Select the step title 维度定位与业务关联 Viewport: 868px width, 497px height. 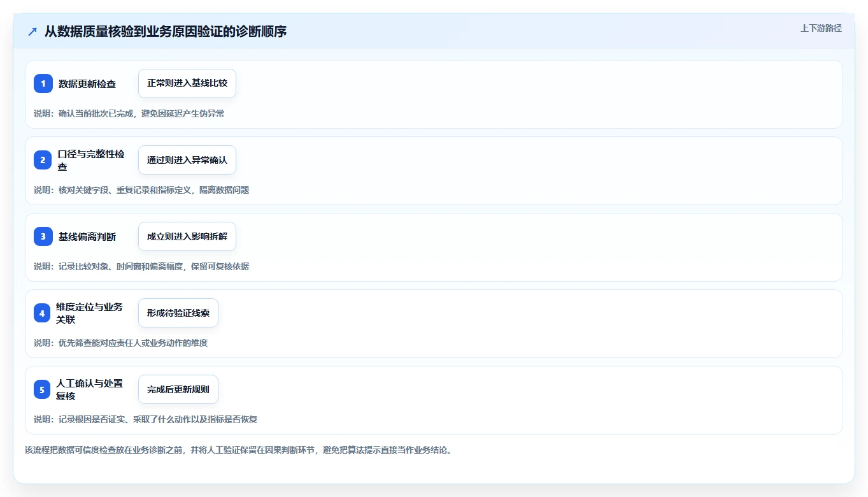[x=90, y=313]
